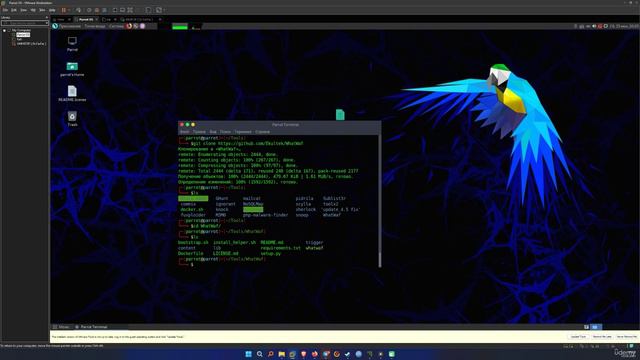The height and width of the screenshot is (360, 640).
Task: Open Search menu in Parrot Terminal
Action: tap(225, 132)
